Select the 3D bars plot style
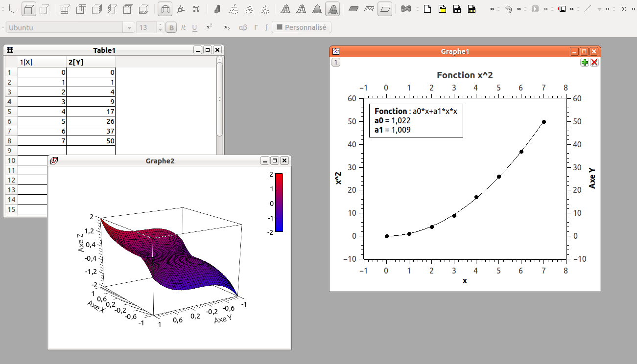The width and height of the screenshot is (637, 364). (x=218, y=9)
